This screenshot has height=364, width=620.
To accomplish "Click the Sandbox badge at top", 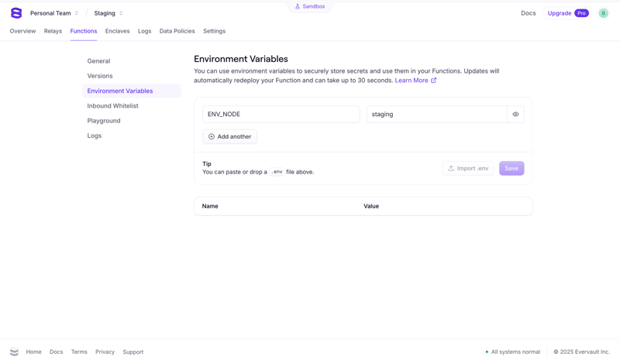I will coord(310,6).
